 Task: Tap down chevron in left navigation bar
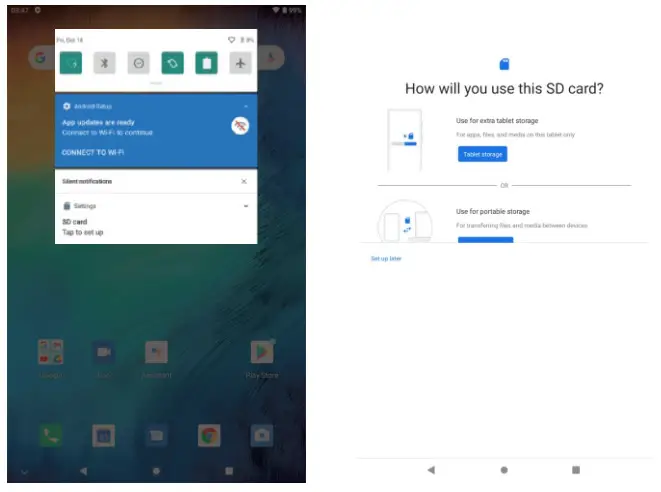24,472
